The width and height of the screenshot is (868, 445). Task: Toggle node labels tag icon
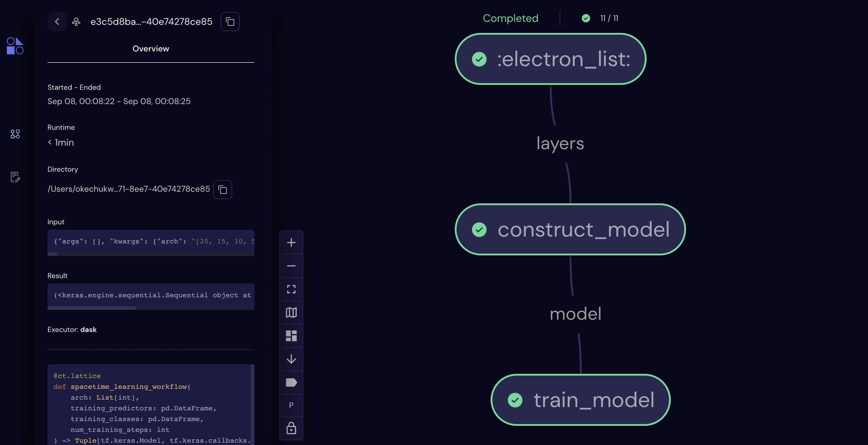tap(291, 382)
